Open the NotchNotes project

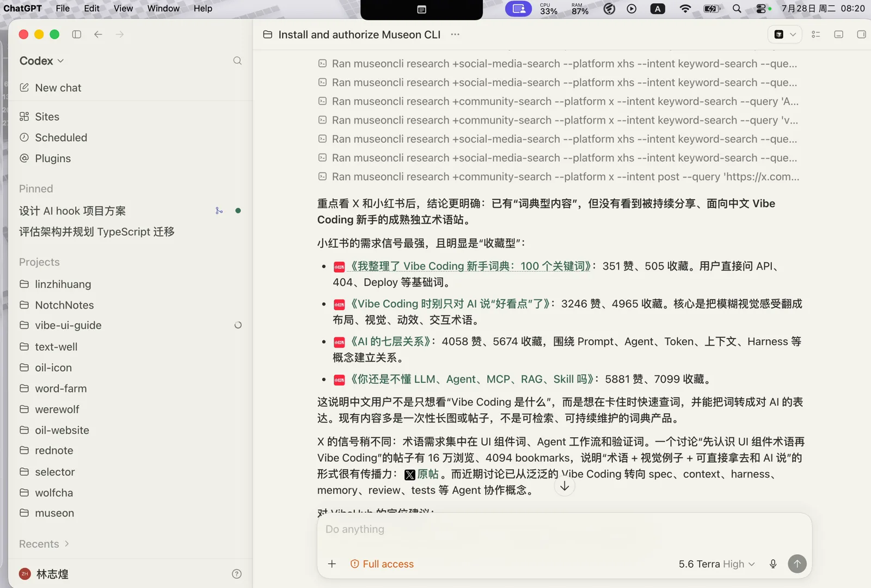pos(130,305)
